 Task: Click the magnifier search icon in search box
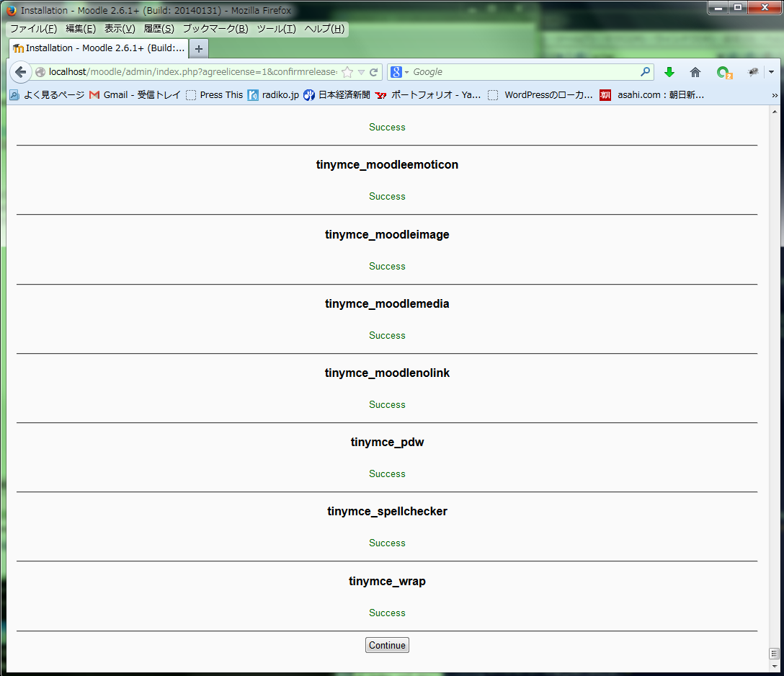click(645, 72)
